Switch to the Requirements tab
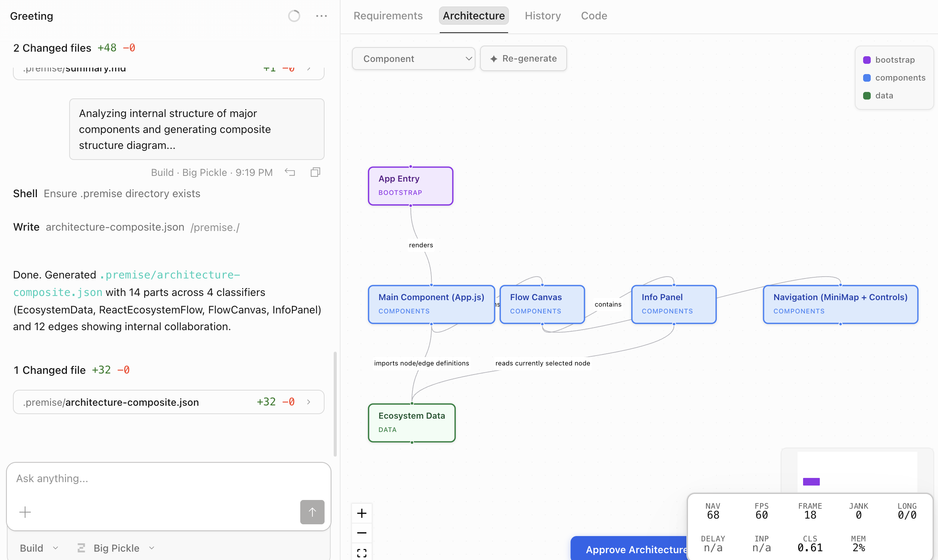This screenshot has width=938, height=560. point(388,16)
